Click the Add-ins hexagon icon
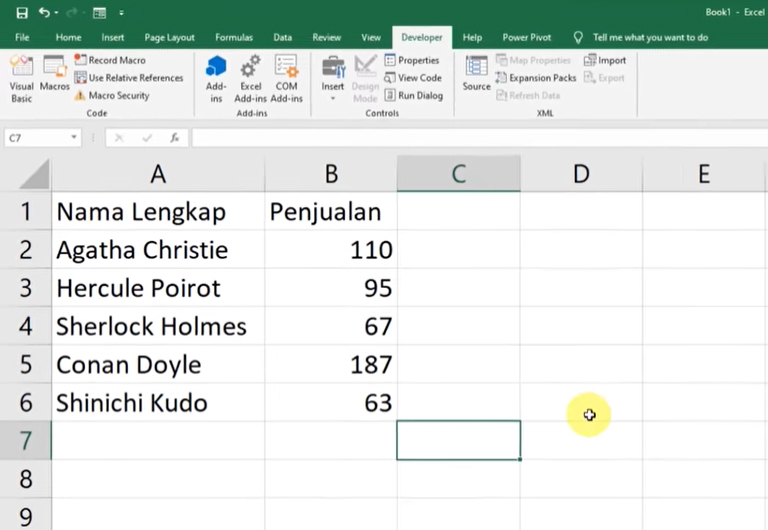 click(x=216, y=78)
